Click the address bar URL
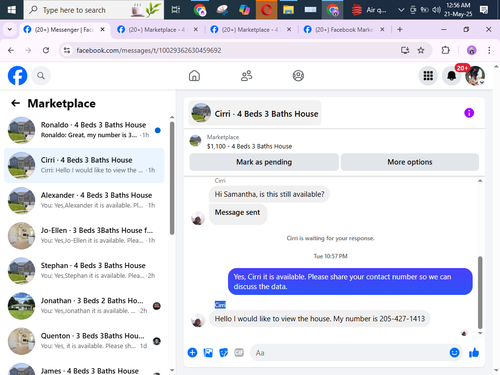500x375 pixels. (x=149, y=50)
